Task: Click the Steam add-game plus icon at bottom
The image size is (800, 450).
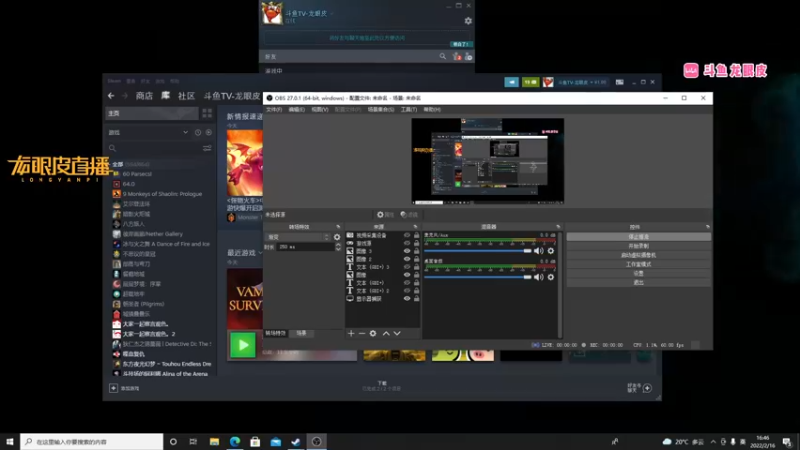Action: pyautogui.click(x=113, y=388)
